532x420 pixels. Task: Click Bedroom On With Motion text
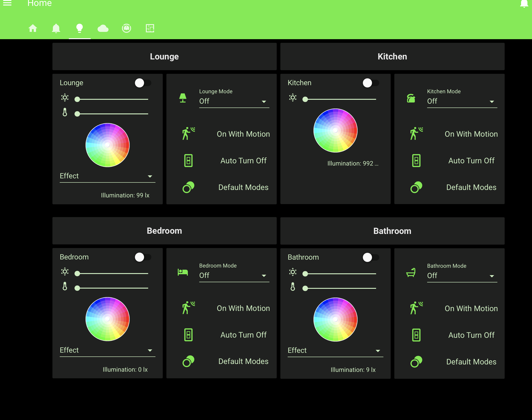(x=243, y=308)
